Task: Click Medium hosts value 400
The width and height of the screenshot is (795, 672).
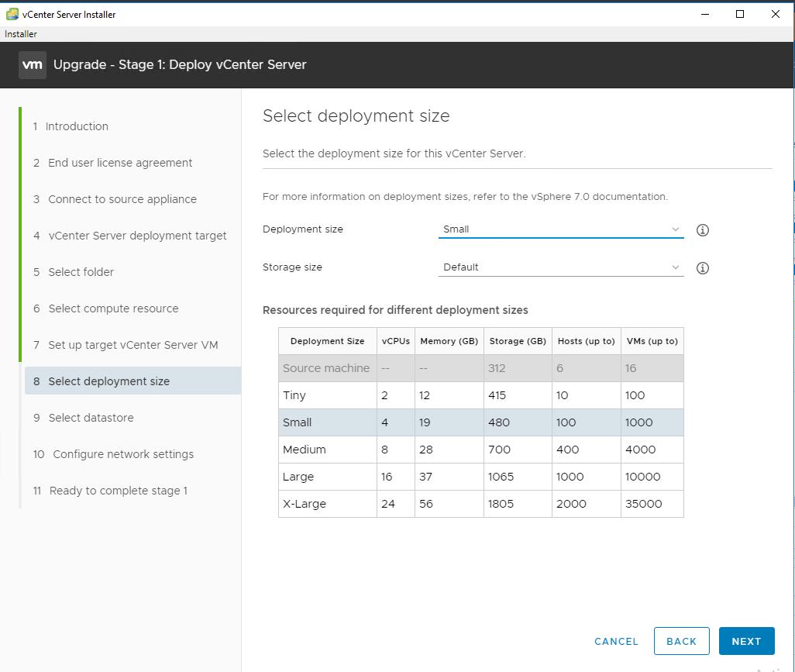Action: (x=567, y=450)
